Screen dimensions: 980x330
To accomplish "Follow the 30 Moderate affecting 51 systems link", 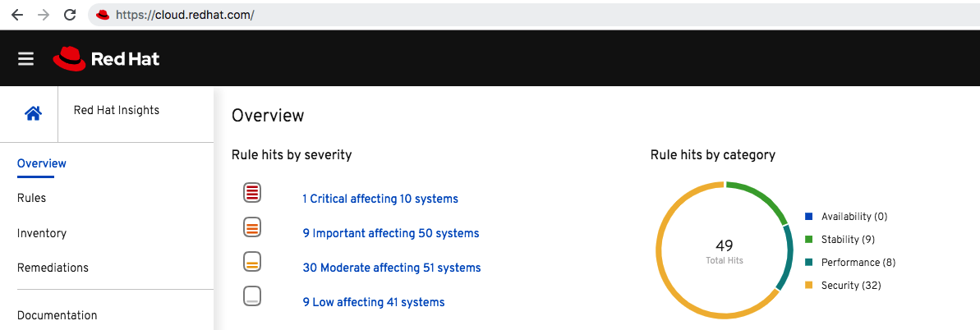I will [x=392, y=268].
